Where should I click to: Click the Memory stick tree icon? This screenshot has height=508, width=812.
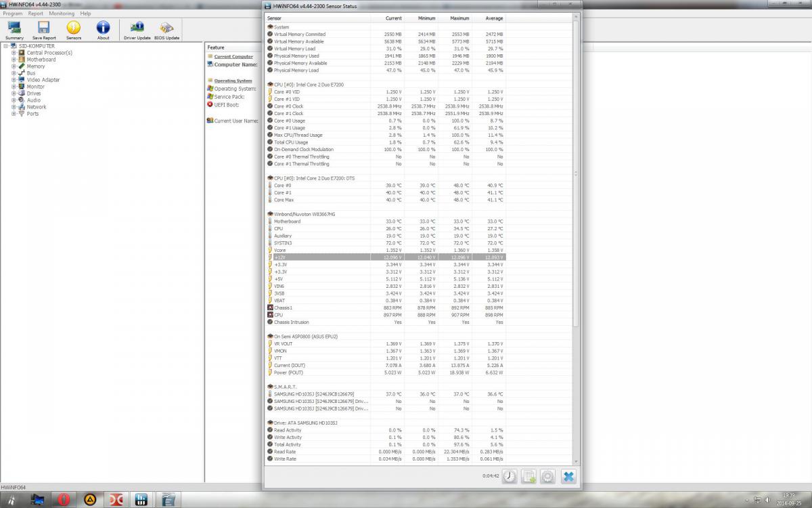point(22,66)
